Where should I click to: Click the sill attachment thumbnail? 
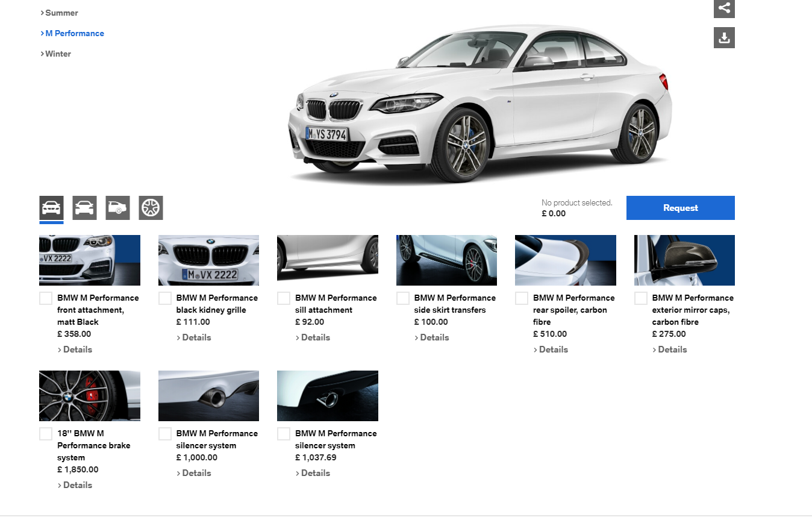pyautogui.click(x=328, y=260)
